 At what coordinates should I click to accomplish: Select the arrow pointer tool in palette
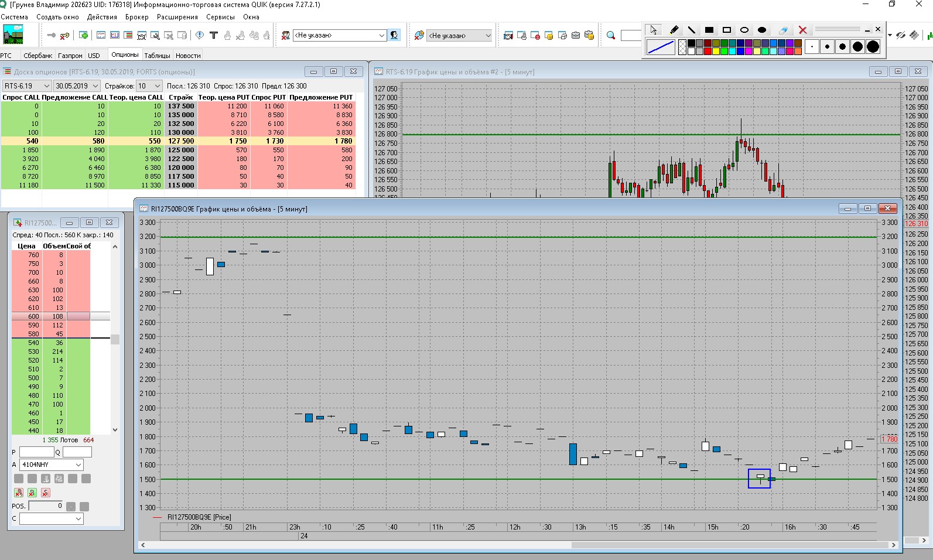click(x=654, y=30)
